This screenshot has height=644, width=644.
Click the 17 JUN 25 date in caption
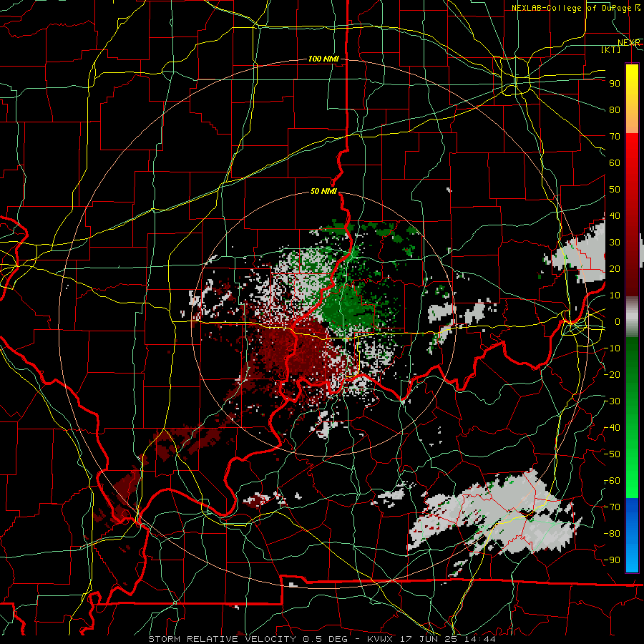tap(427, 639)
